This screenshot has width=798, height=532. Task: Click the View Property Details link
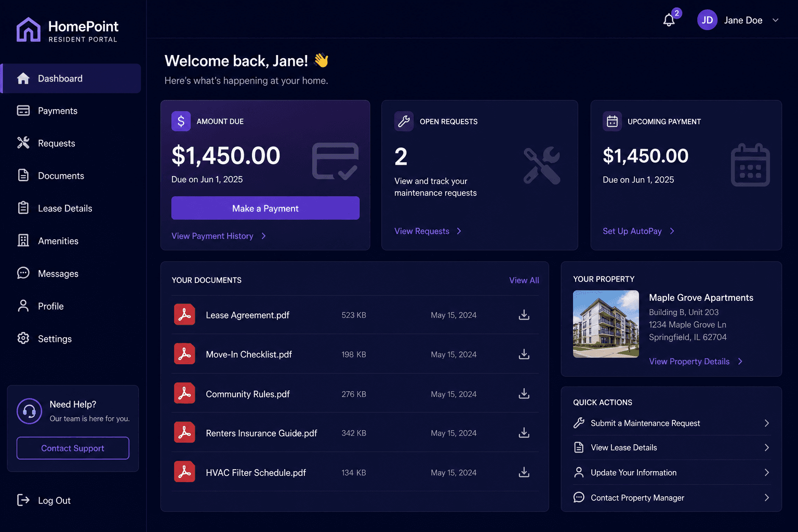pos(689,362)
